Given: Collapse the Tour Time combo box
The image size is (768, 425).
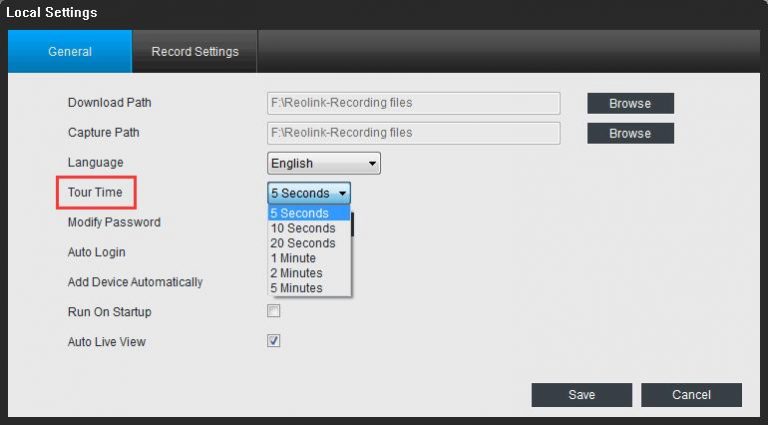Looking at the screenshot, I should tap(309, 193).
